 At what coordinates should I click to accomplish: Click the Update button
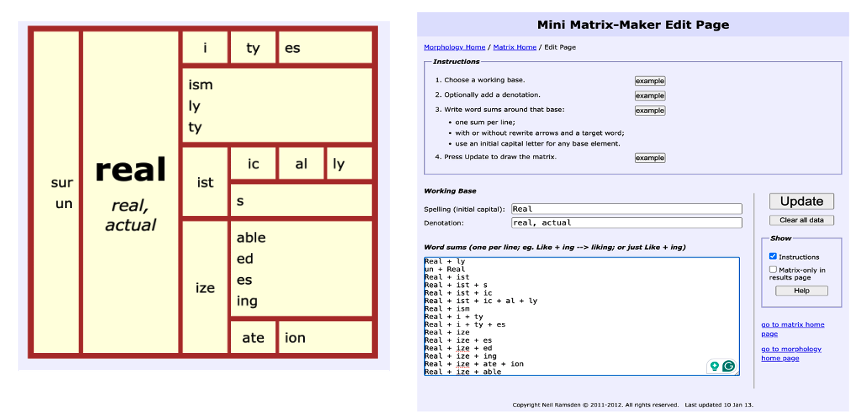(801, 201)
